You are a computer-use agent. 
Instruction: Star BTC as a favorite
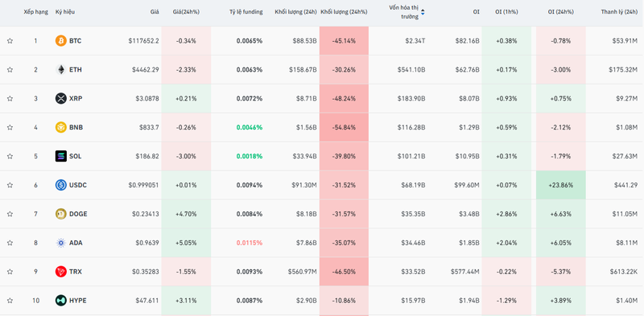click(10, 41)
